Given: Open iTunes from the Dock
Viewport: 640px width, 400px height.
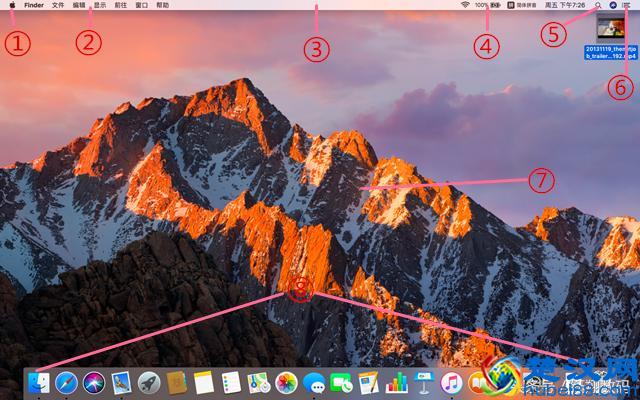Looking at the screenshot, I should 451,383.
